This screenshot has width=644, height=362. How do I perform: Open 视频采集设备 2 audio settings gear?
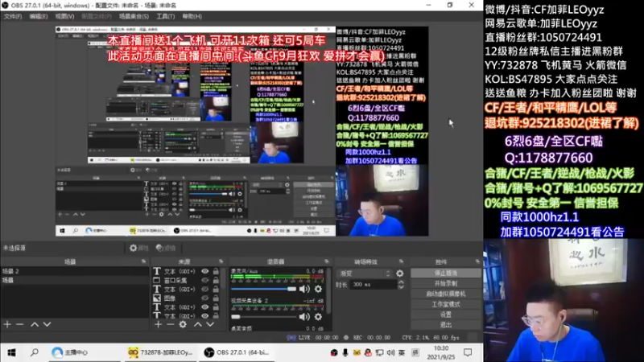coord(318,316)
